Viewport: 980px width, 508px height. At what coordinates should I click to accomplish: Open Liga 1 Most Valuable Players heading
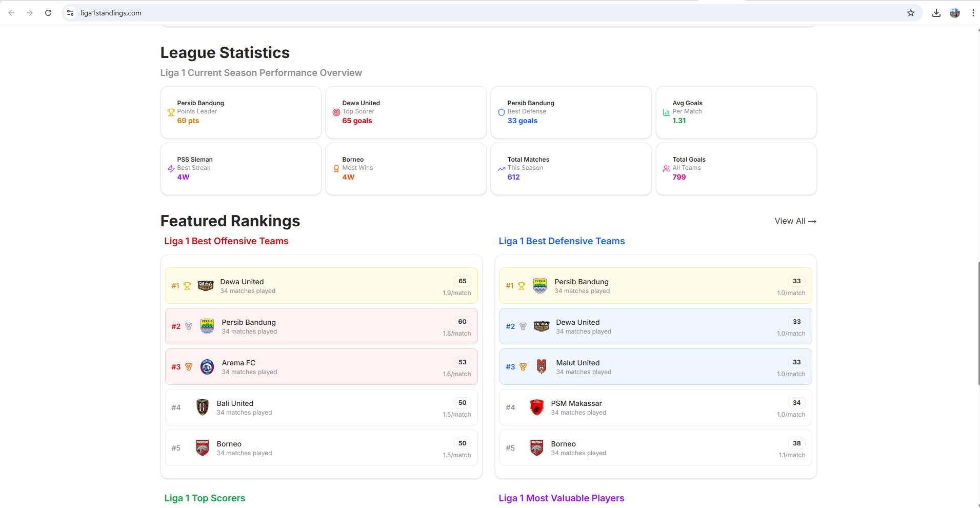[x=562, y=498]
